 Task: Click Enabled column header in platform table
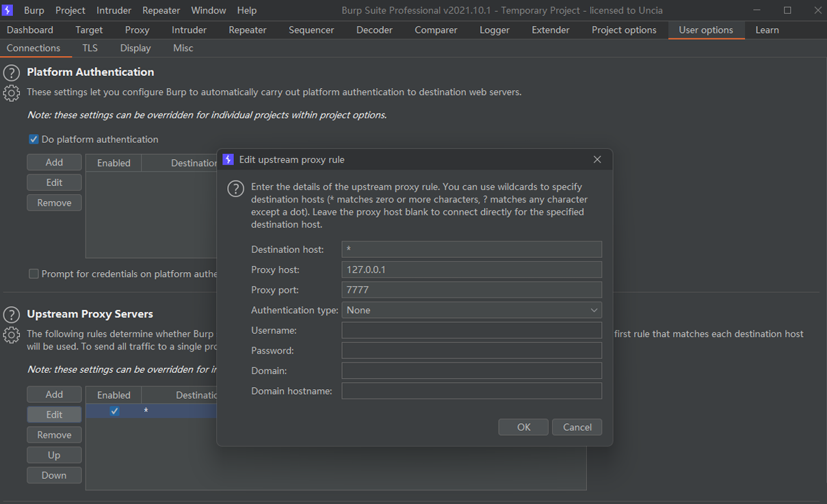click(114, 163)
